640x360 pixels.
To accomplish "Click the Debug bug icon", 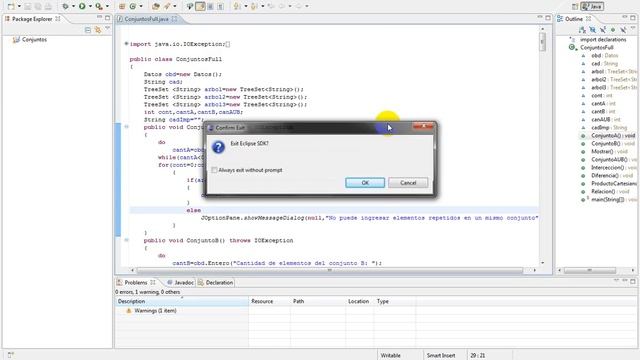I will (x=65, y=6).
